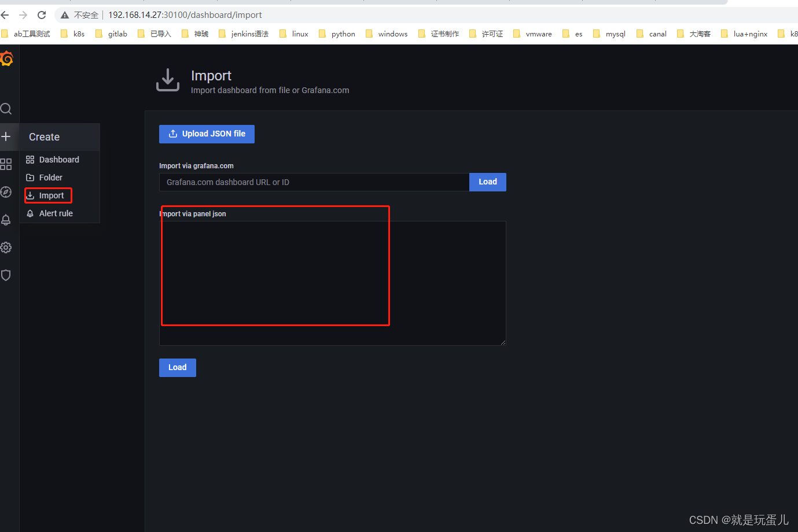Reload the page with refresh icon
This screenshot has width=798, height=532.
[42, 15]
